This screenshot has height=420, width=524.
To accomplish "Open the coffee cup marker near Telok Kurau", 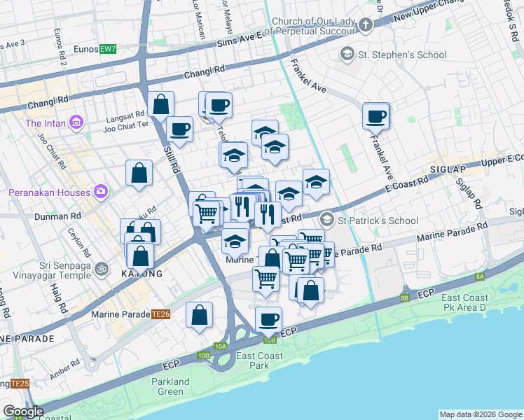I will tap(219, 106).
